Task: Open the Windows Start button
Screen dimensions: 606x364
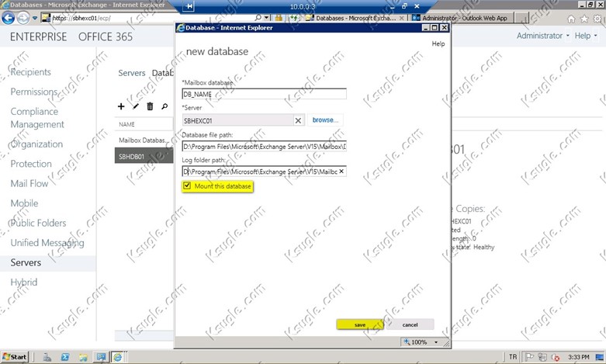Action: tap(15, 357)
